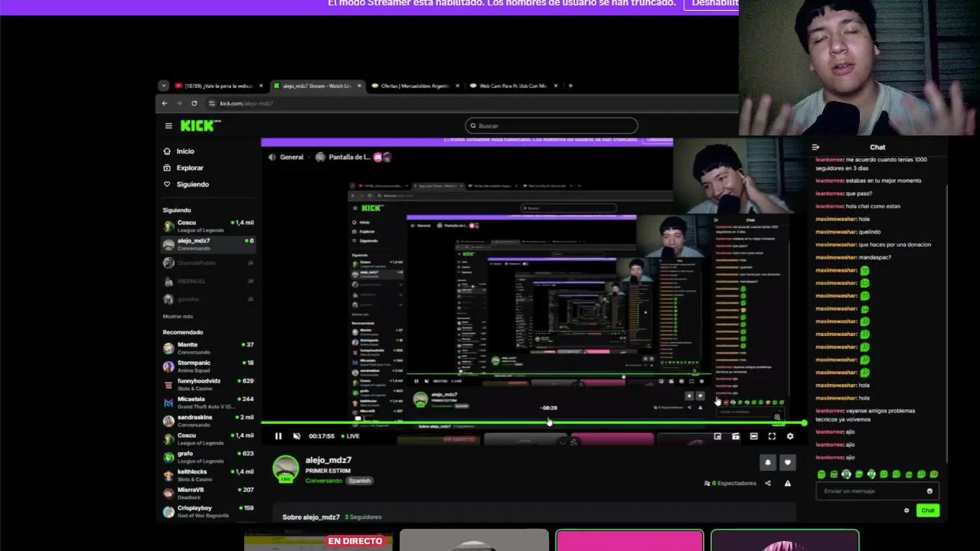Click the green stream progress bar
The image size is (980, 551).
(534, 422)
